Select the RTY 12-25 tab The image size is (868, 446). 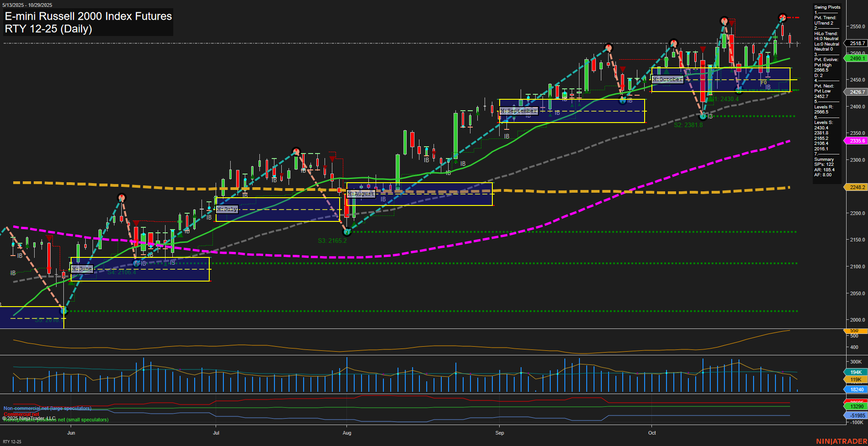coord(13,441)
